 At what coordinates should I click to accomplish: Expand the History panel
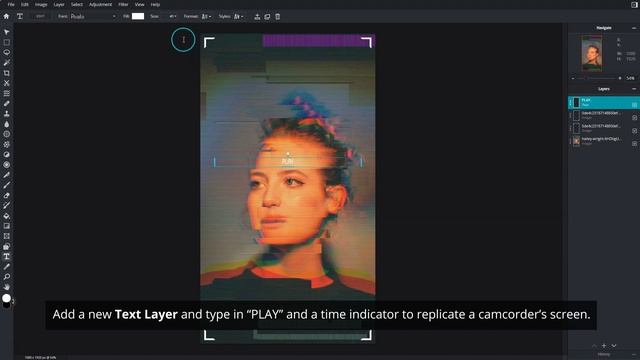(x=634, y=355)
